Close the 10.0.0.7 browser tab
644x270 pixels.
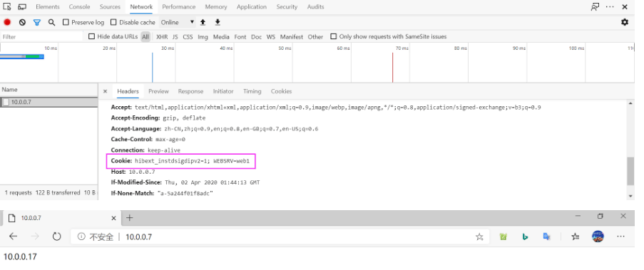click(x=114, y=218)
